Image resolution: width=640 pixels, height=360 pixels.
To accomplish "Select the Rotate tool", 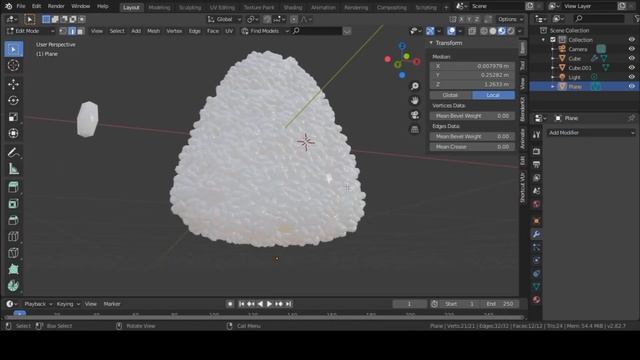I will click(x=13, y=100).
